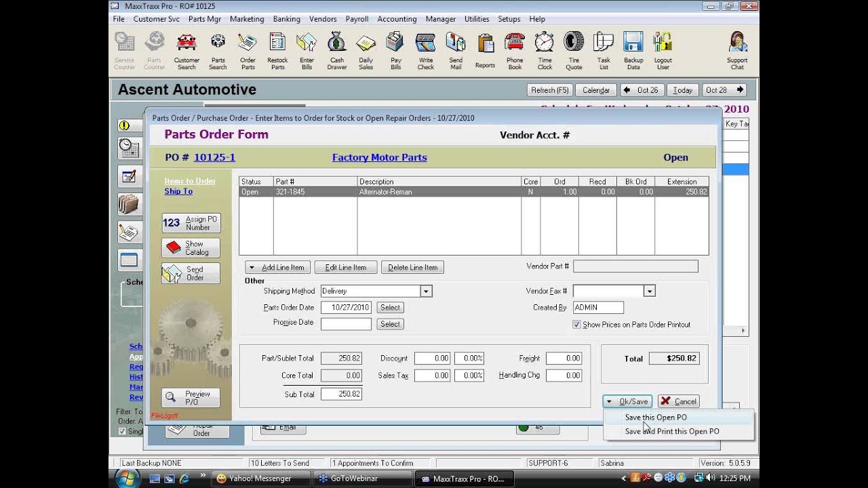Open the Enter Bills tool
The width and height of the screenshot is (868, 488).
(x=307, y=51)
